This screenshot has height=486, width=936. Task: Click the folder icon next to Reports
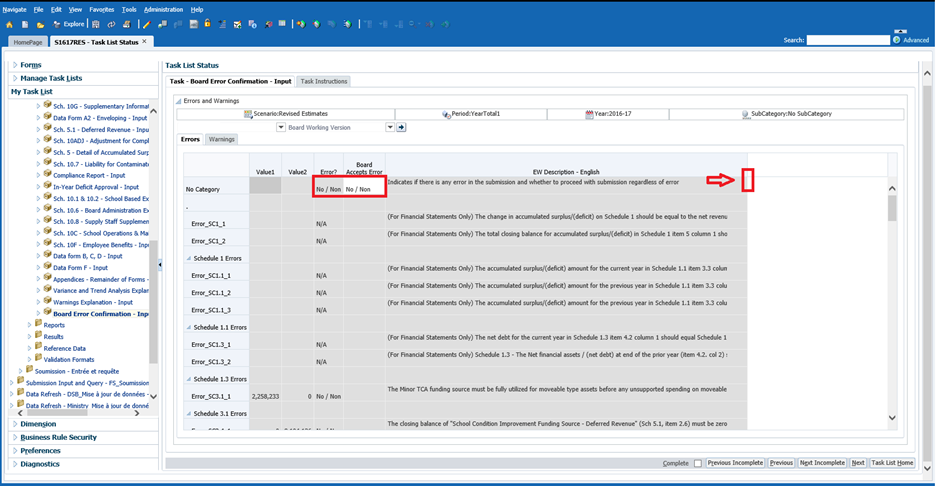[x=38, y=324]
